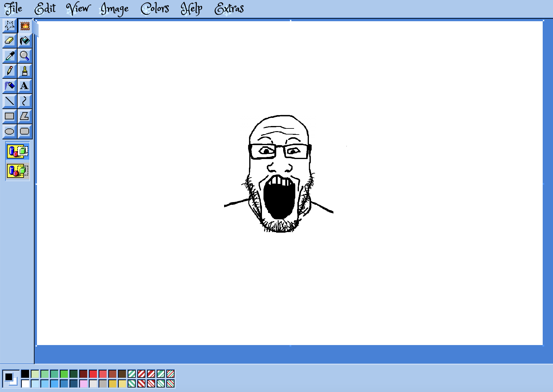Choose the pale yellow-green swatch
Image resolution: width=553 pixels, height=392 pixels.
35,374
